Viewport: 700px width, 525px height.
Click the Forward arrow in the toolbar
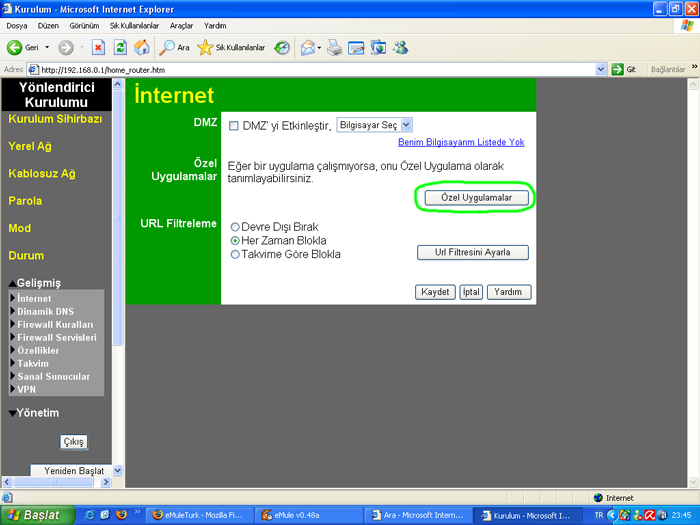[66, 47]
